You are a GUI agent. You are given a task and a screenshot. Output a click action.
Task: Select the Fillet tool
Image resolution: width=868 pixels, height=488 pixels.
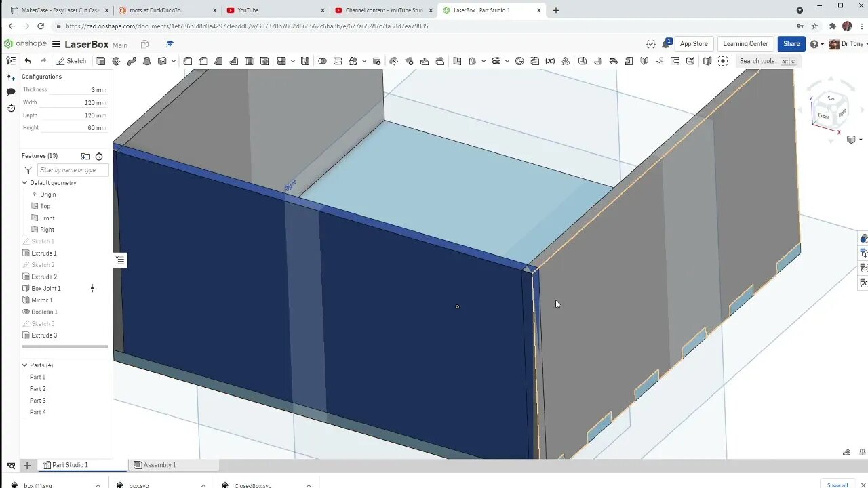click(188, 61)
